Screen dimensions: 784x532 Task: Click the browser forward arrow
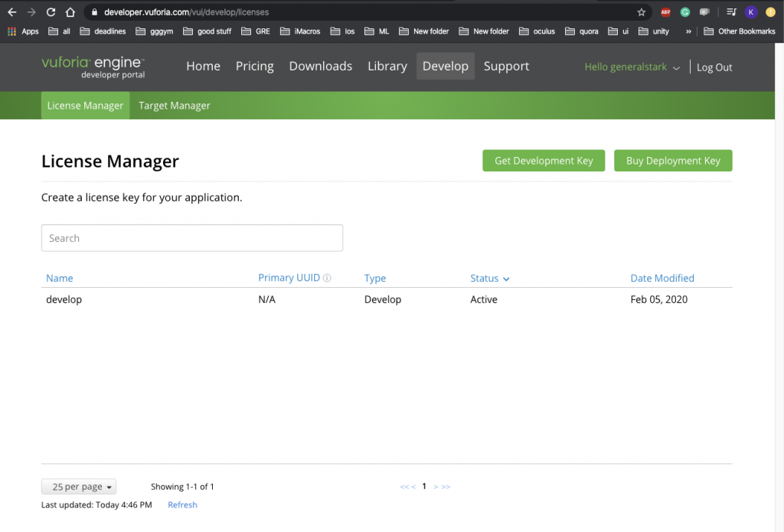(x=31, y=12)
